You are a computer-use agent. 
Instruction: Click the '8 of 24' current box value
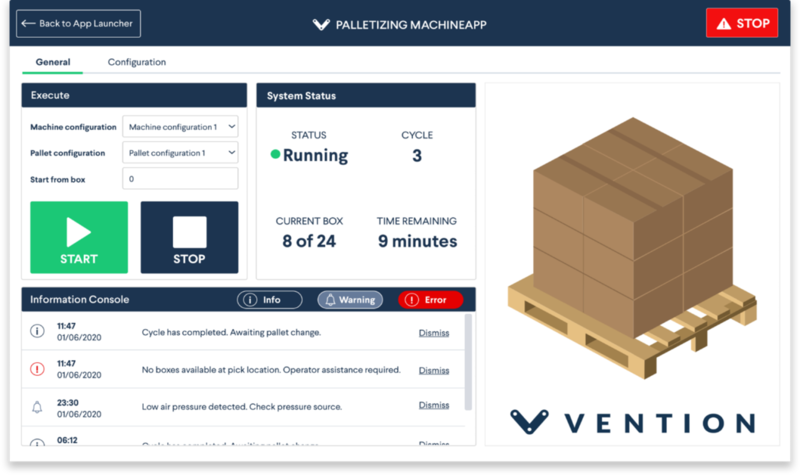coord(309,241)
